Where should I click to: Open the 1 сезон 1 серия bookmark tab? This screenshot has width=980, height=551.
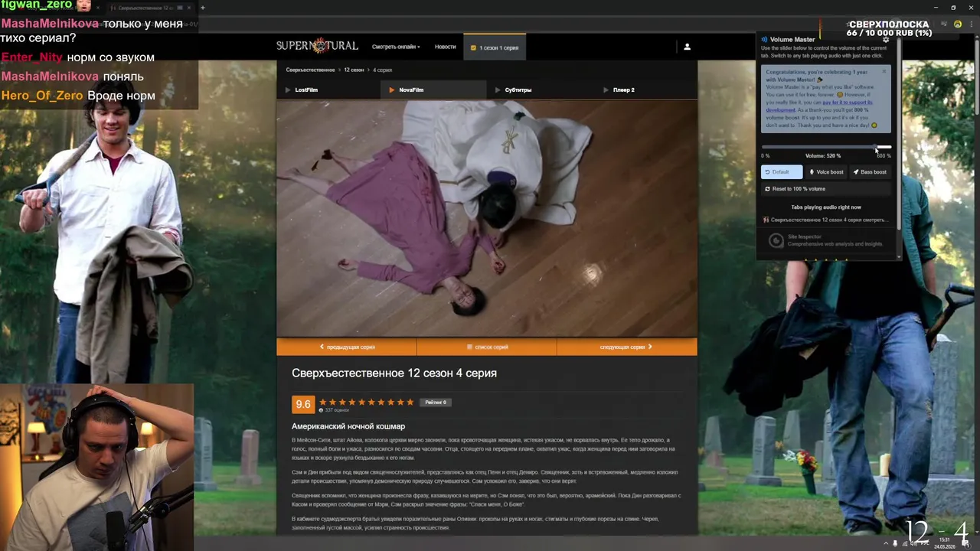495,47
